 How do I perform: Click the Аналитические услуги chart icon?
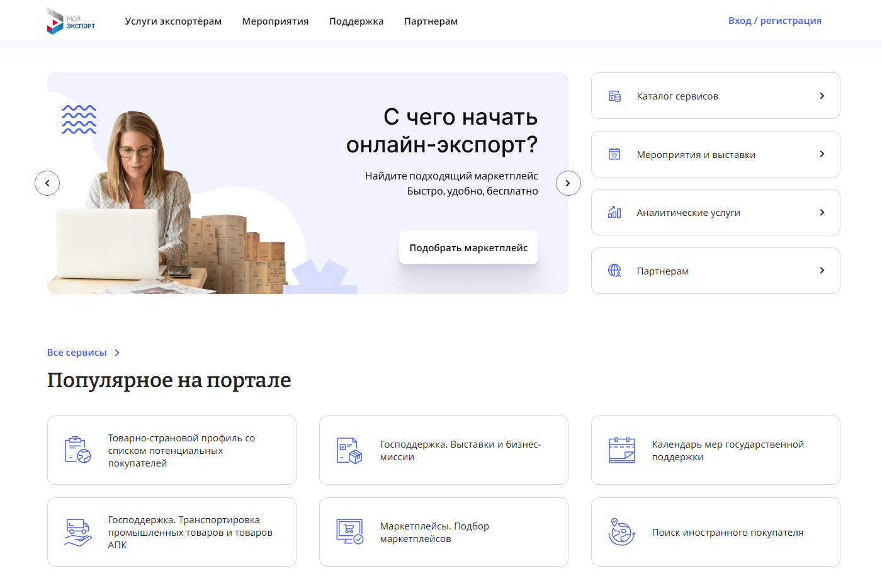click(x=614, y=213)
